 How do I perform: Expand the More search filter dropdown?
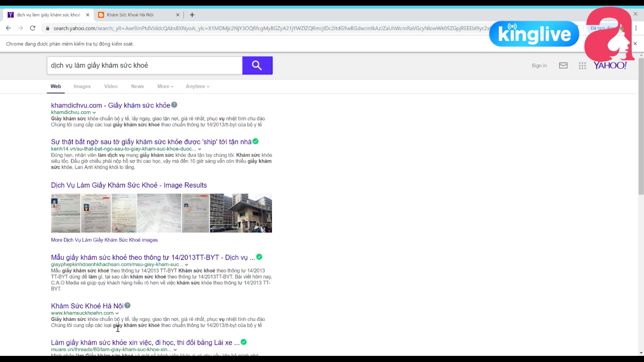coord(165,86)
